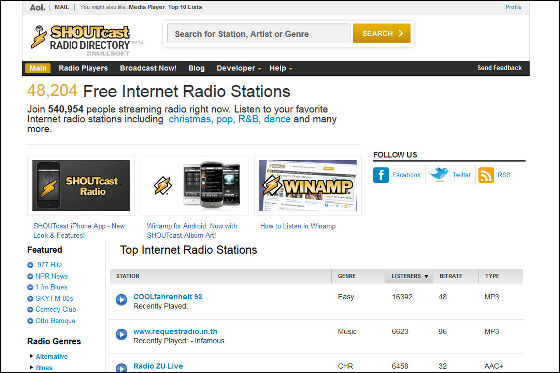Sort by the Listeners column arrow

point(426,276)
